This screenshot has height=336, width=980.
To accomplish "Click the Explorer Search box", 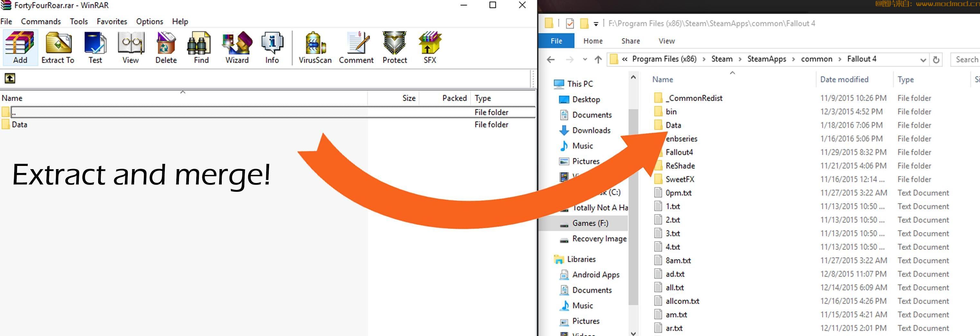I will click(x=966, y=59).
